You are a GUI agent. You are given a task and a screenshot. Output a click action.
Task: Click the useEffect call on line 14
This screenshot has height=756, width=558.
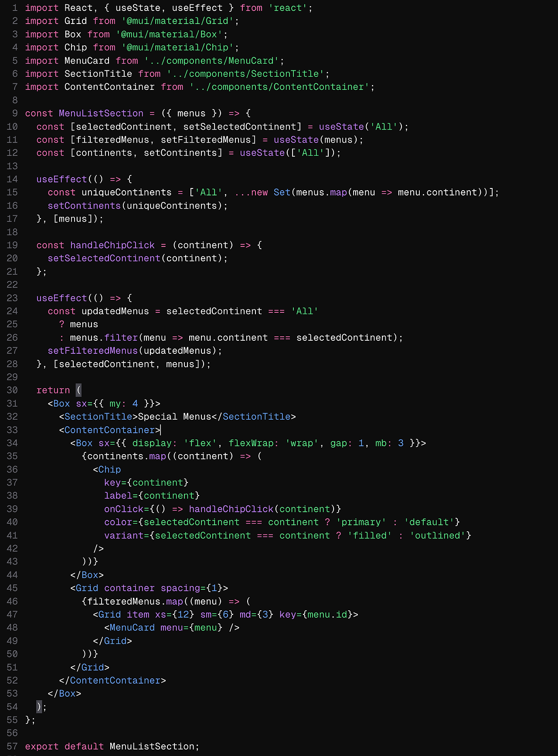pos(62,179)
